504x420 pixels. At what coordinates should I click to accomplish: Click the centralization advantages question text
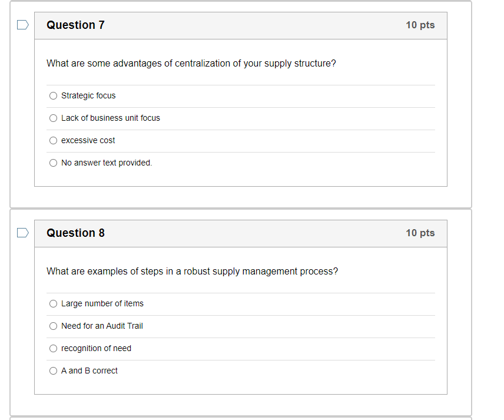click(191, 63)
